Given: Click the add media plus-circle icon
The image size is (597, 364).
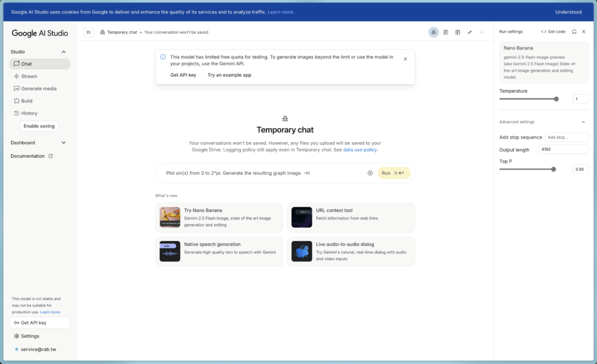Looking at the screenshot, I should point(370,173).
